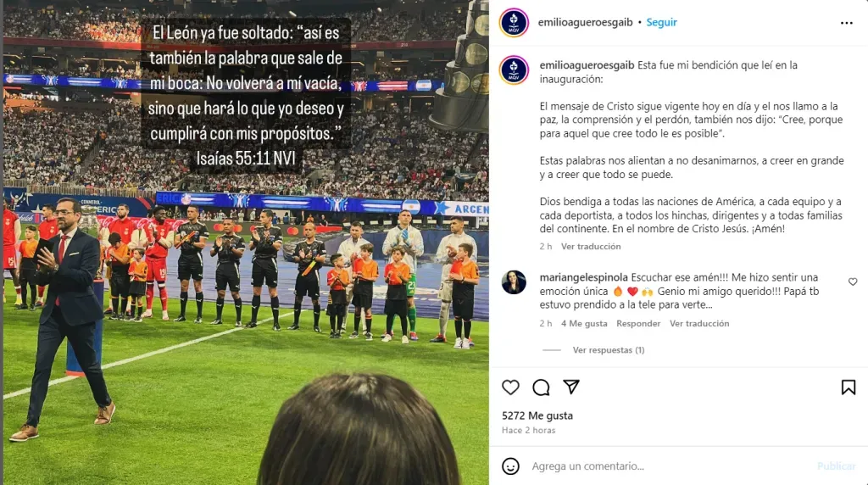Open the emoji picker smiley icon
This screenshot has width=868, height=485.
510,466
